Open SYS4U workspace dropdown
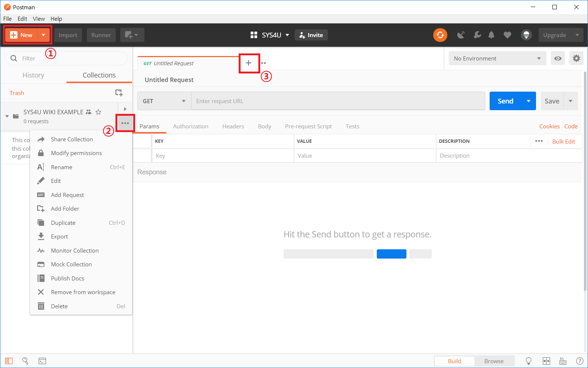This screenshot has width=588, height=368. pos(287,35)
